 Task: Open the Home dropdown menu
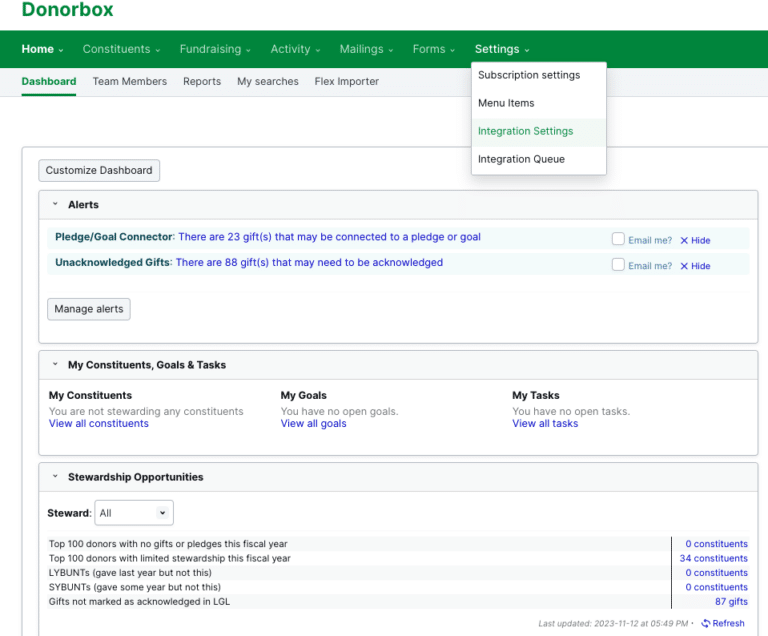coord(43,49)
